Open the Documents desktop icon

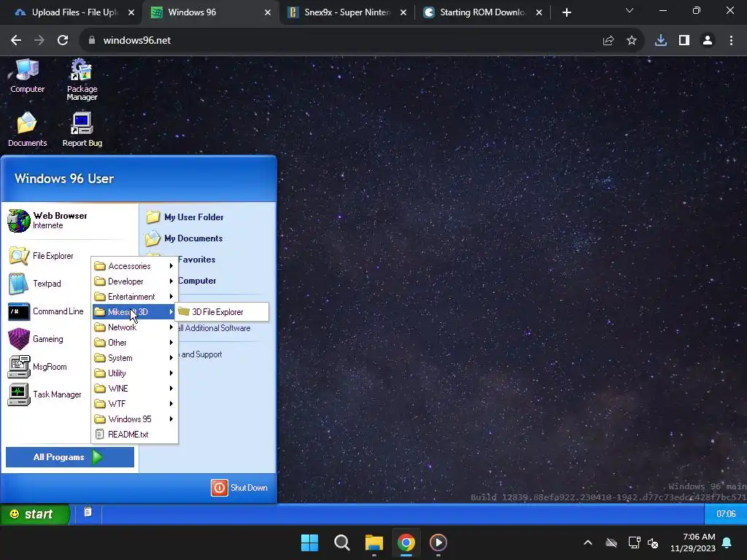(27, 130)
